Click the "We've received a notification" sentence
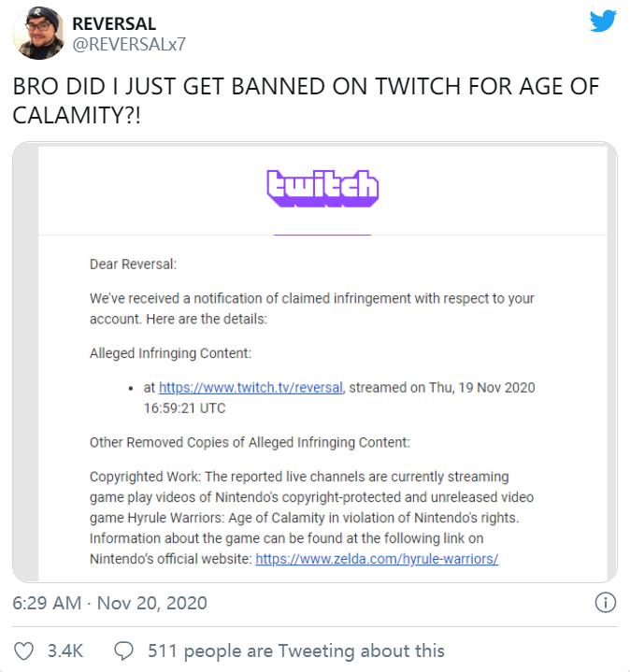The image size is (630, 672). 311,299
